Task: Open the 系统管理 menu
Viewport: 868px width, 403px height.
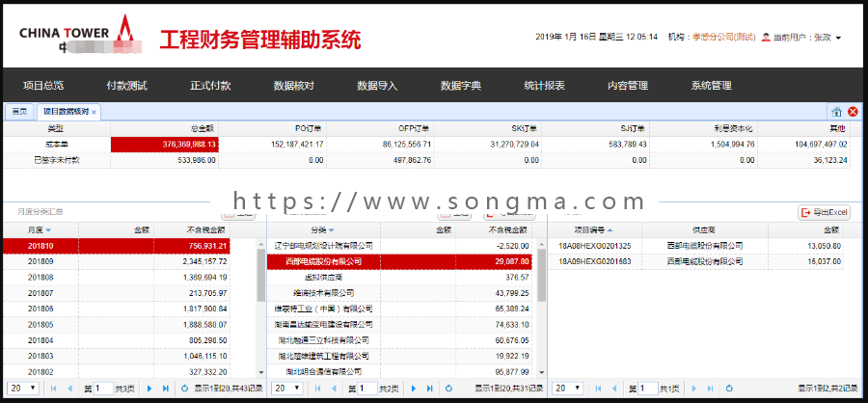Action: pos(712,85)
